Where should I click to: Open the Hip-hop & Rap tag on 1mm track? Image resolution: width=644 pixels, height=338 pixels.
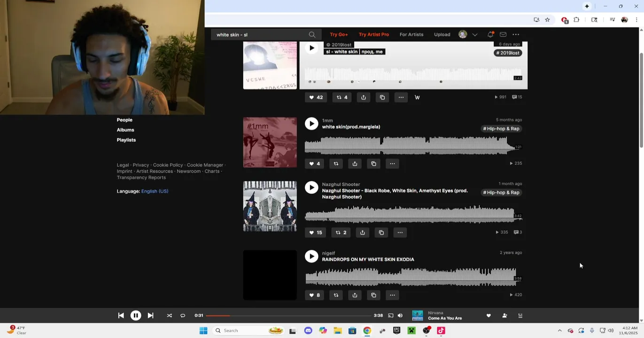point(501,129)
